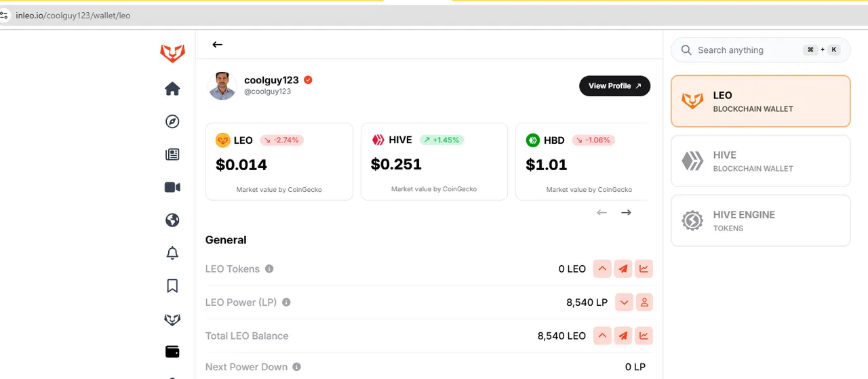
Task: Click the 8,540 LP value
Action: pos(587,302)
